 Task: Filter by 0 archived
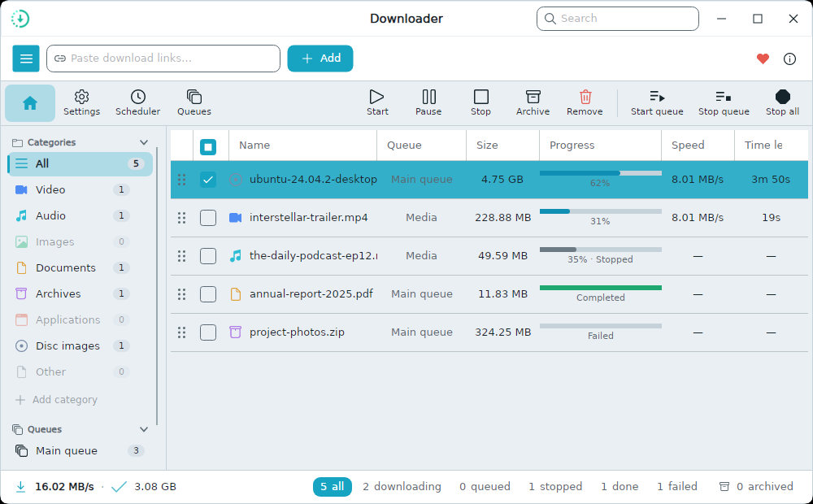tap(756, 487)
